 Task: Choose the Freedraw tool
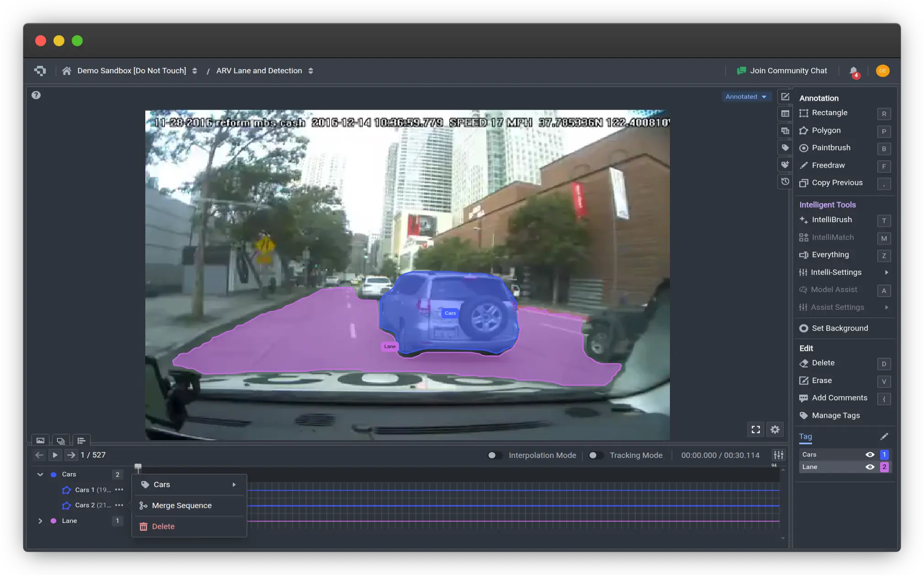[x=828, y=165]
